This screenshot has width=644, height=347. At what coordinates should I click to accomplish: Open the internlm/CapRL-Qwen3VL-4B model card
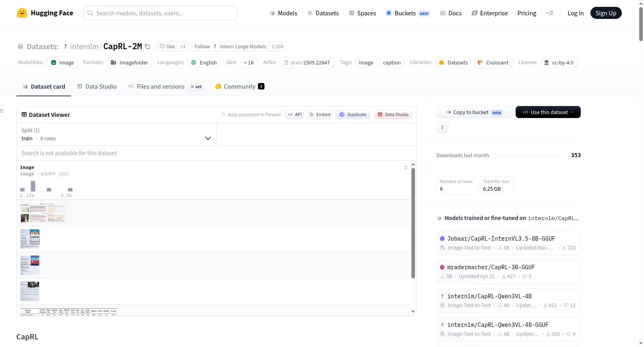tap(508, 300)
